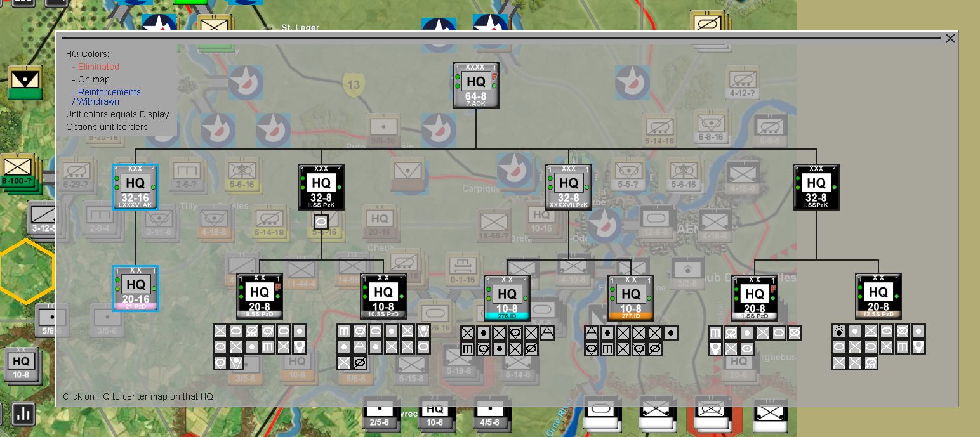Select wheeled recon icon under 1.SS PzD
Screen dimensions: 980x437
731,332
